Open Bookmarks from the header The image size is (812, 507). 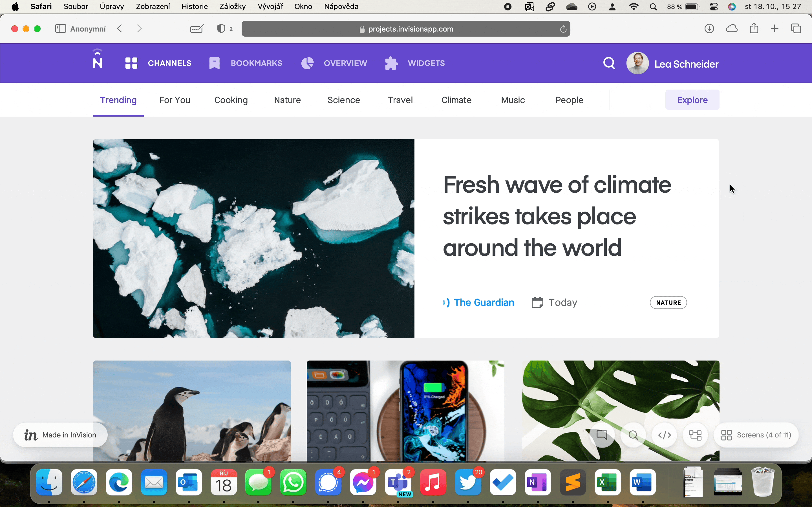click(x=246, y=63)
